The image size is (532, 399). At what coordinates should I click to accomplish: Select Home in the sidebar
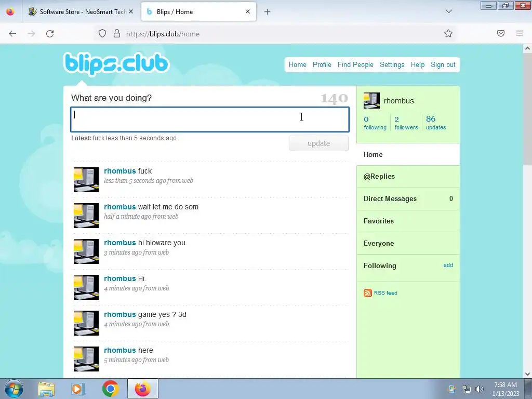(408, 154)
